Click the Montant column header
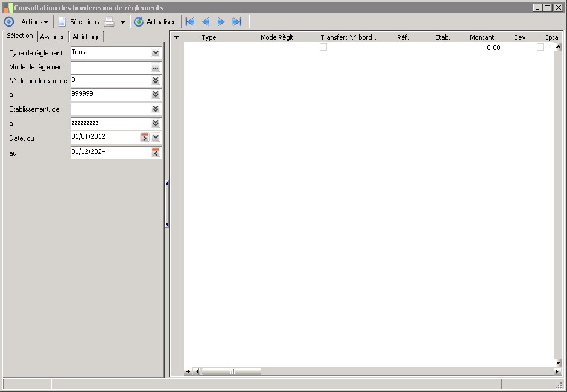This screenshot has width=567, height=392. click(x=482, y=37)
